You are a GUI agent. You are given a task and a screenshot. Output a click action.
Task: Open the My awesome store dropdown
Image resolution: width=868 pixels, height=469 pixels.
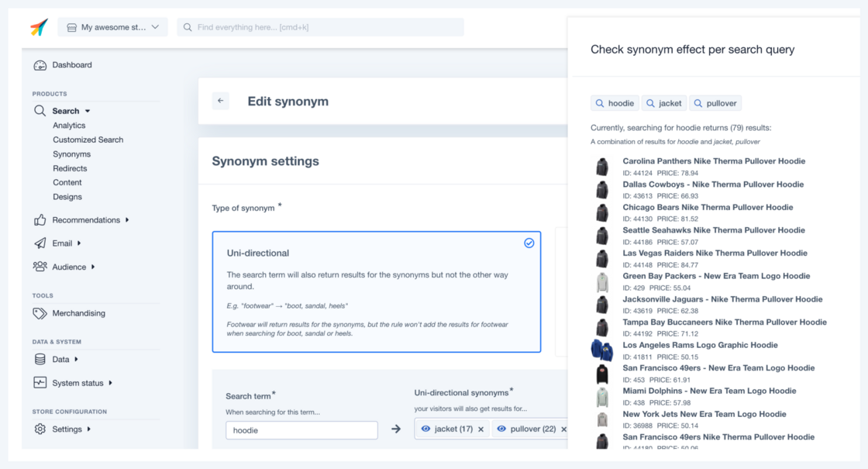pyautogui.click(x=113, y=27)
